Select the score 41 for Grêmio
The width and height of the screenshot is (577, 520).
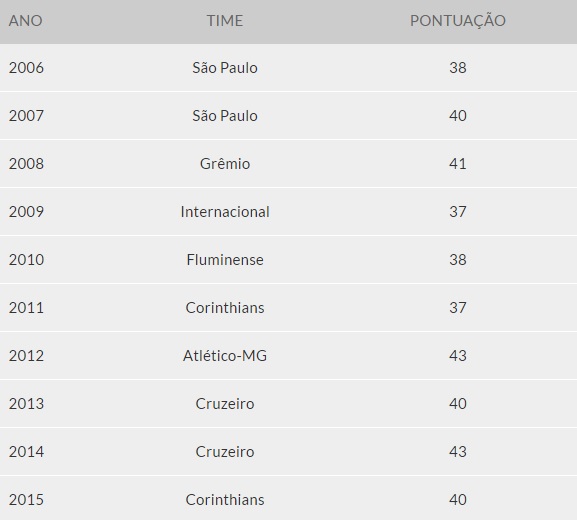click(458, 164)
